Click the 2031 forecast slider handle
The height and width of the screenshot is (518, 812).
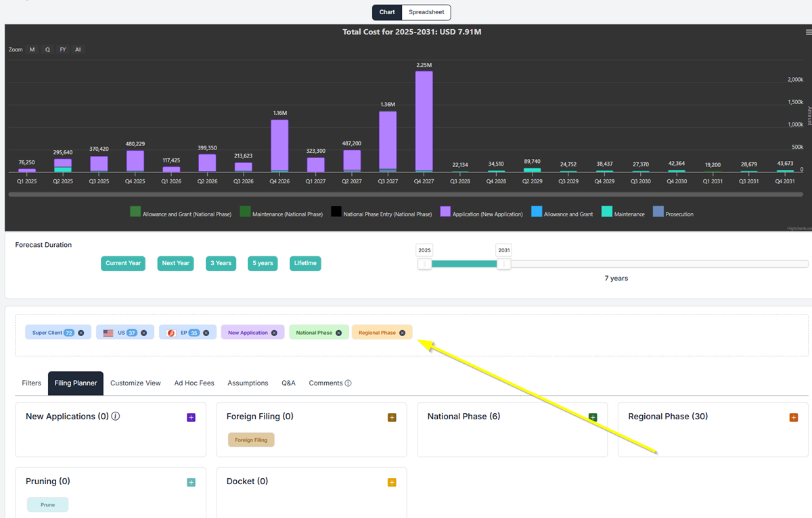(504, 264)
